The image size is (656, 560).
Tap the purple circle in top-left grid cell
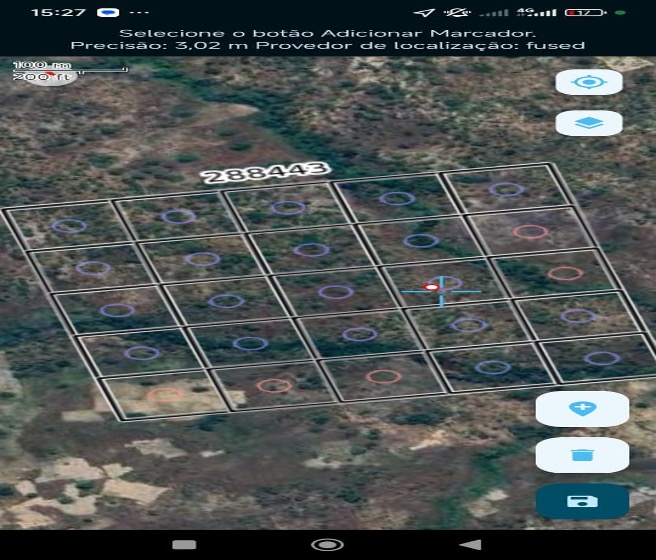point(69,226)
